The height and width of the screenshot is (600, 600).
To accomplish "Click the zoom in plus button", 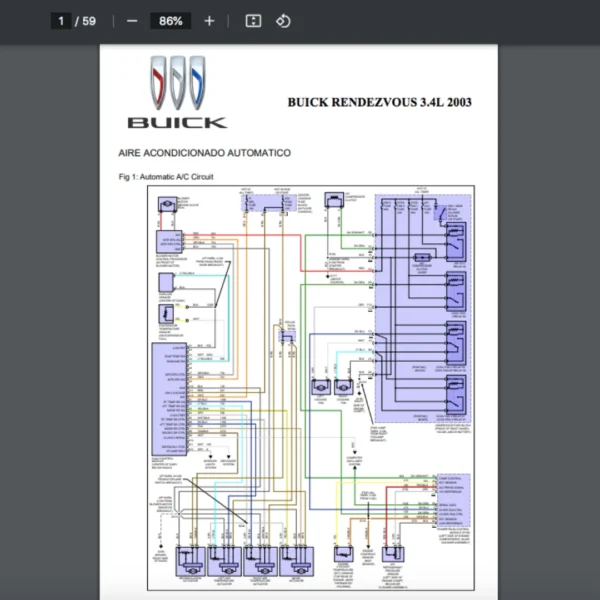I will (x=209, y=21).
